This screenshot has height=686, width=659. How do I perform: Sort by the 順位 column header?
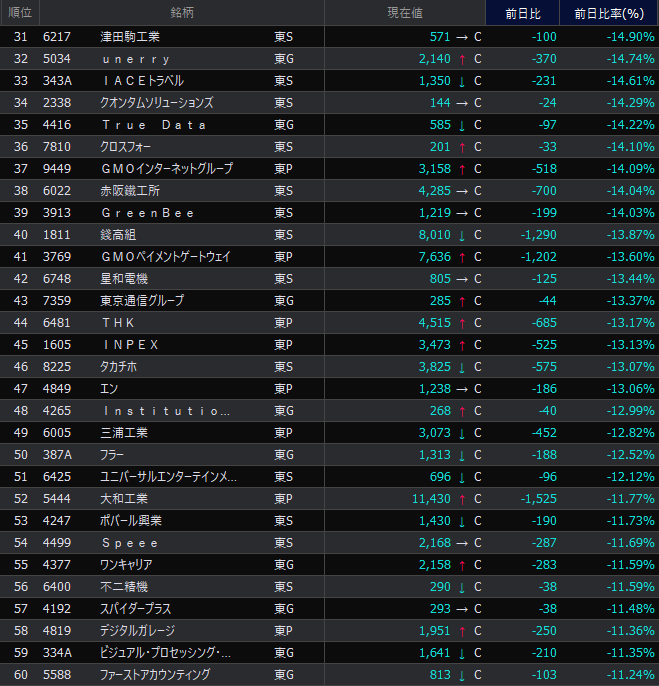pos(20,13)
